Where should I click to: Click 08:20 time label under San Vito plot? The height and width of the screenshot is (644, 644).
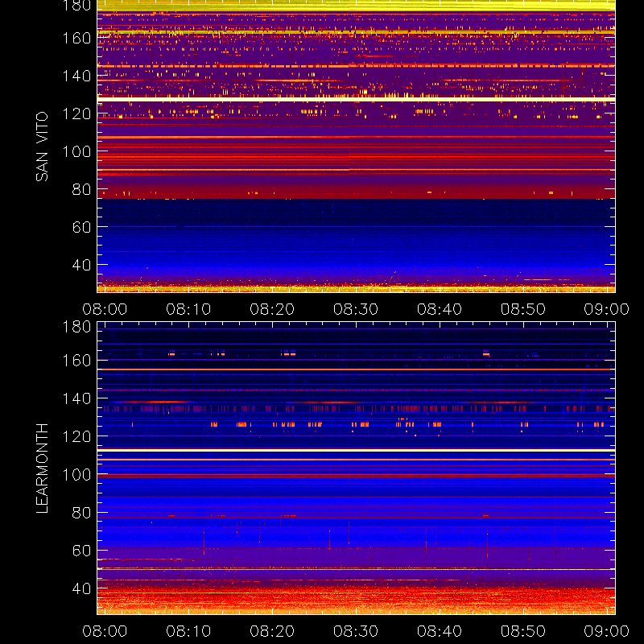click(x=272, y=309)
